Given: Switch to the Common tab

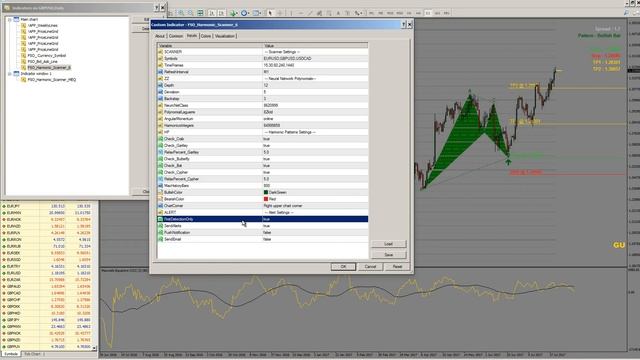Looking at the screenshot, I should click(176, 36).
